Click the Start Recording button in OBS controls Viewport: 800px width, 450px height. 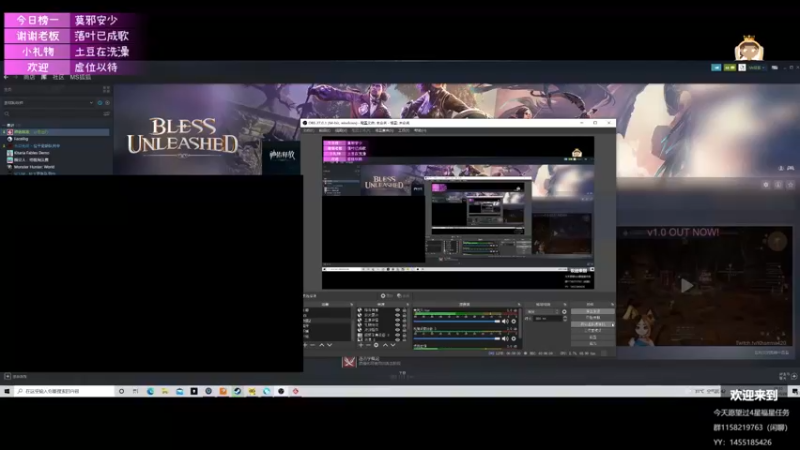[592, 318]
